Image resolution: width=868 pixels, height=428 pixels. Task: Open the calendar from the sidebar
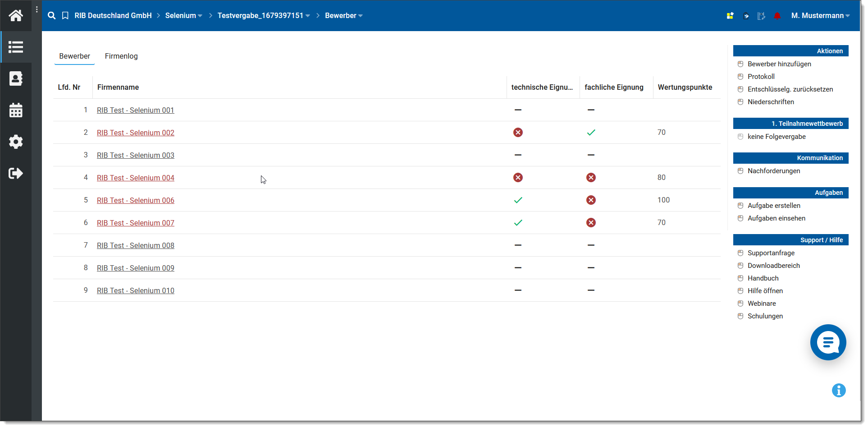[16, 110]
